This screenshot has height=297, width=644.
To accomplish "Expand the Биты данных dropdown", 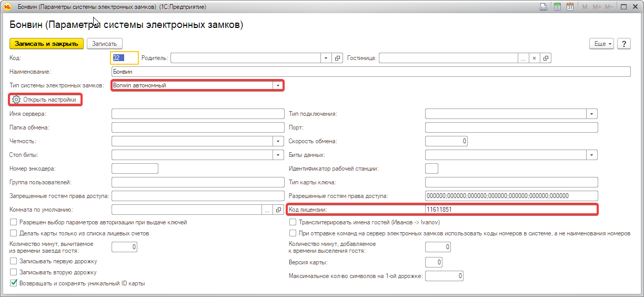I will (592, 155).
